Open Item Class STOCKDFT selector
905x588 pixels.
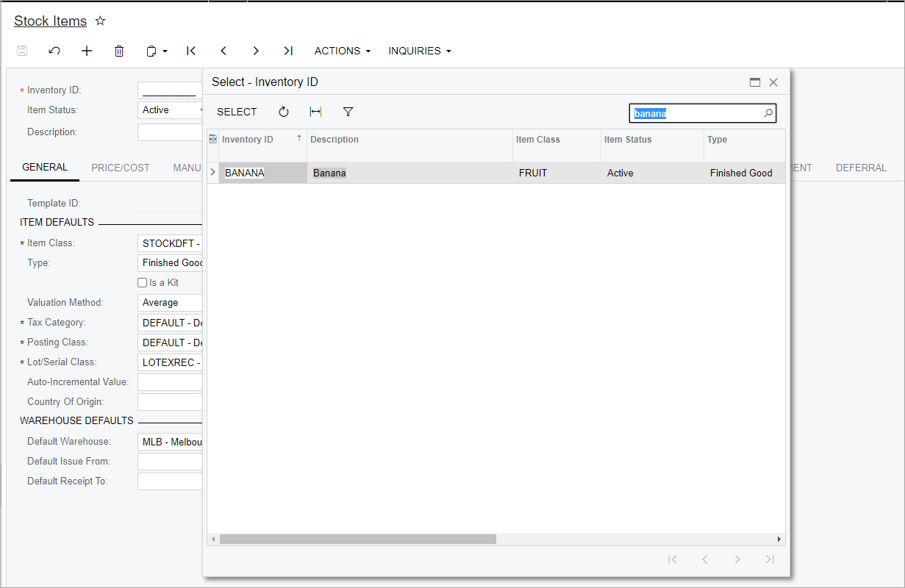click(x=170, y=243)
